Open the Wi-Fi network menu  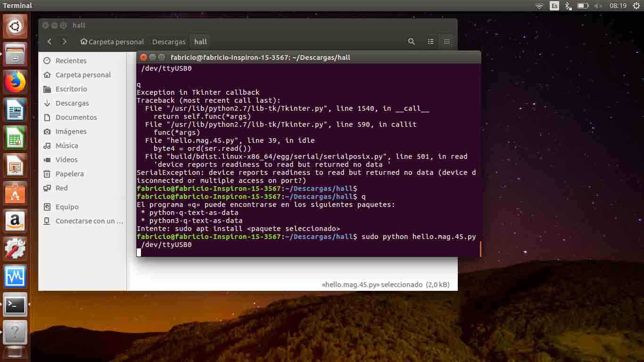point(539,6)
